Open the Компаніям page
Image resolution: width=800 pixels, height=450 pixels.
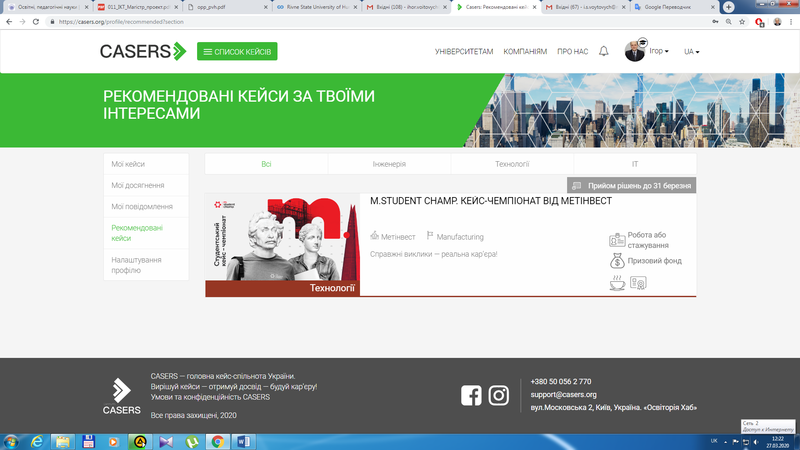coord(525,52)
